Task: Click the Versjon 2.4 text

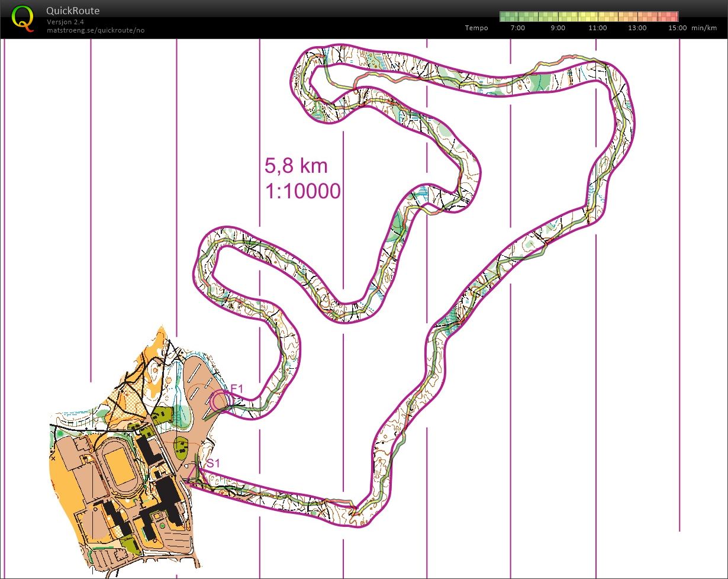Action: [66, 22]
